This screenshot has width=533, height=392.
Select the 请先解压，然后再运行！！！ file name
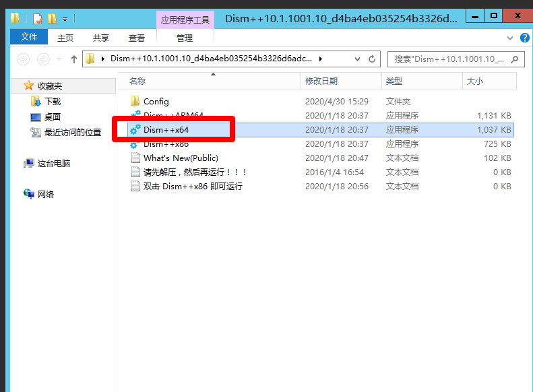pyautogui.click(x=195, y=172)
